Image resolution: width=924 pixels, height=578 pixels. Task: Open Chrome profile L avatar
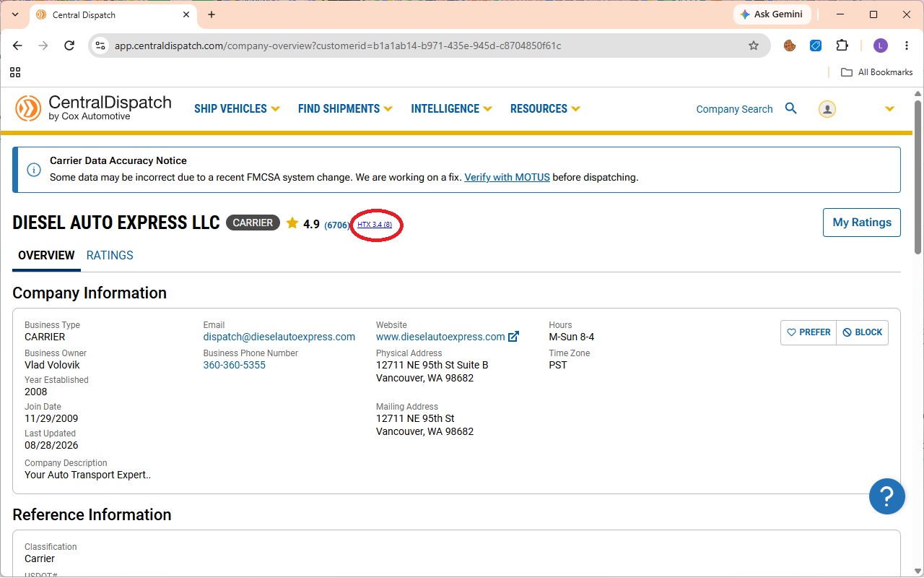[880, 46]
